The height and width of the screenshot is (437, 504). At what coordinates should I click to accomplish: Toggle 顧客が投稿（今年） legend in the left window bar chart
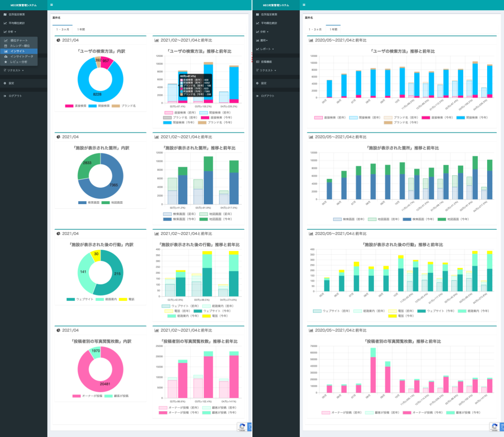click(220, 412)
